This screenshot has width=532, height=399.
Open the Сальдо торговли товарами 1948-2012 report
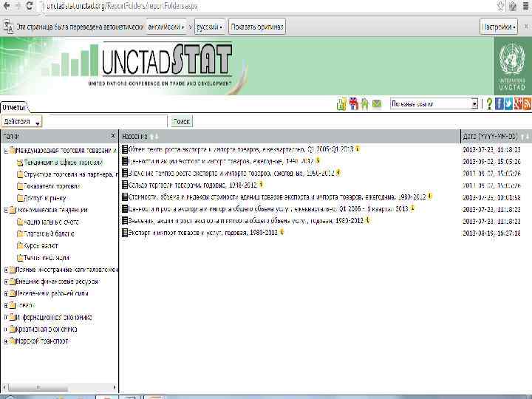tap(192, 185)
